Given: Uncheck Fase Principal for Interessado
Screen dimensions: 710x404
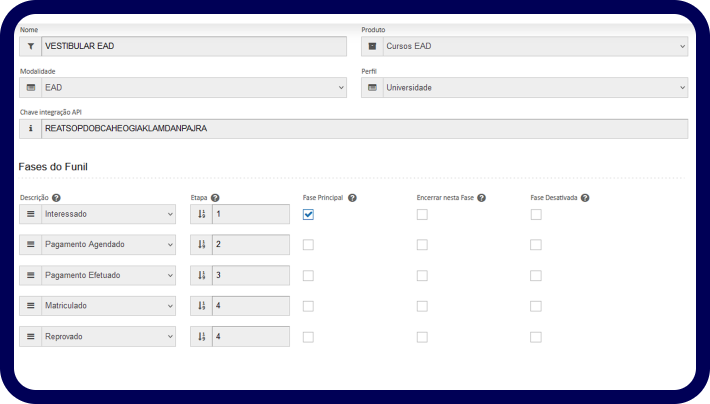Looking at the screenshot, I should (x=308, y=214).
